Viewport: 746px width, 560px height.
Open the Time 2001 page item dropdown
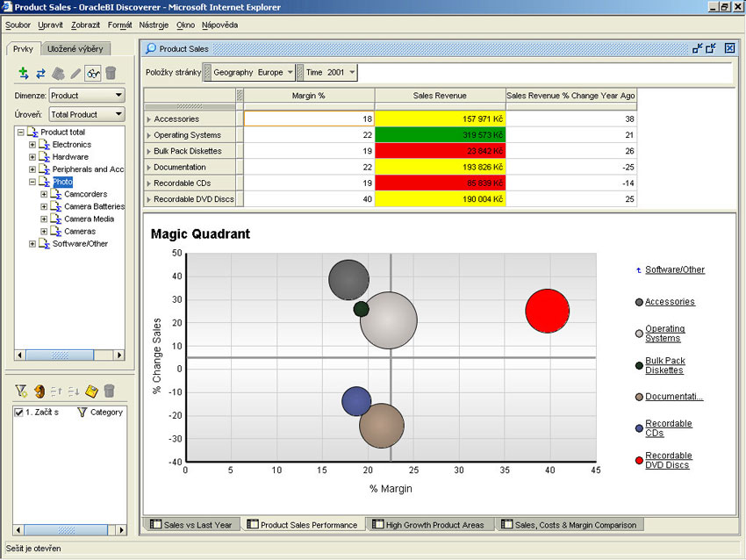352,72
